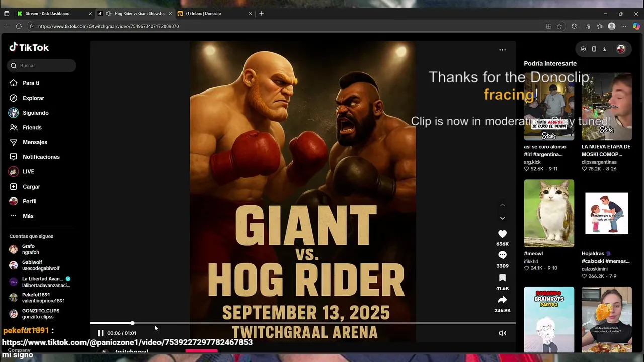
Task: Click the calzoskimini username
Action: tap(597, 269)
